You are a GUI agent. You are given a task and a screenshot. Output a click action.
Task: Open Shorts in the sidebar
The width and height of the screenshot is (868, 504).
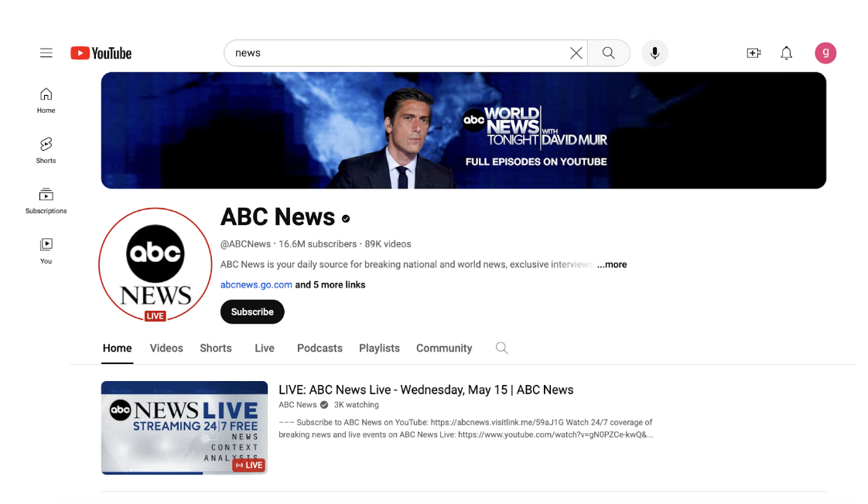[x=46, y=151]
